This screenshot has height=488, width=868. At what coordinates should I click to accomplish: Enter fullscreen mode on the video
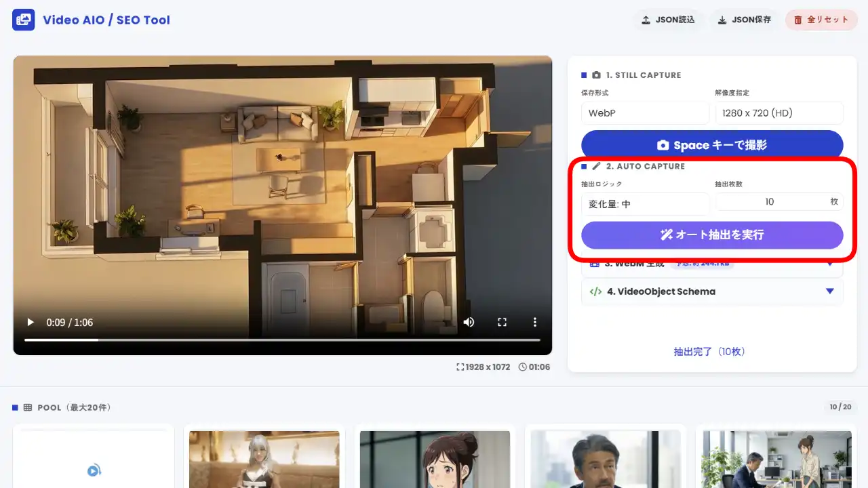[x=502, y=322]
